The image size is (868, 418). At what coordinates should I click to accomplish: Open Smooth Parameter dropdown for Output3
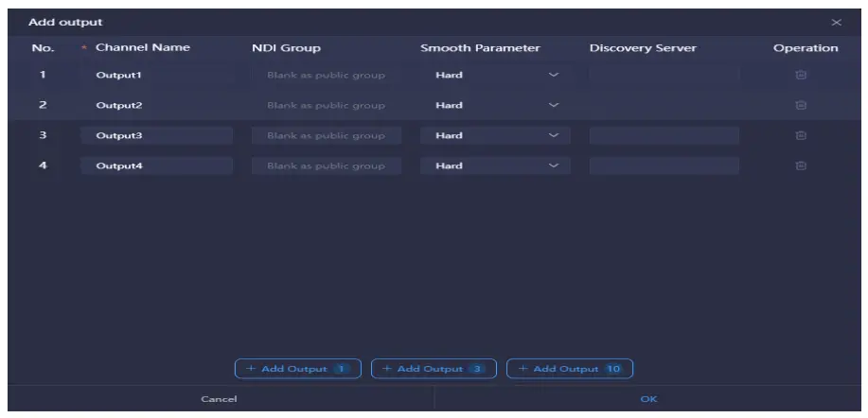point(495,135)
